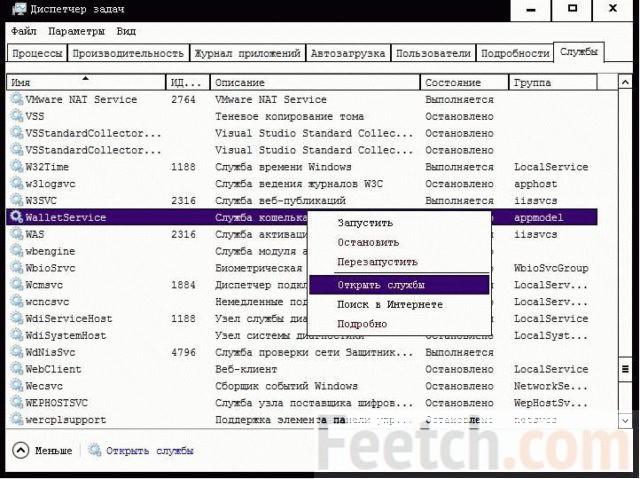Image resolution: width=640 pixels, height=479 pixels.
Task: Click the WepHostSv... group cell
Action: [x=551, y=403]
